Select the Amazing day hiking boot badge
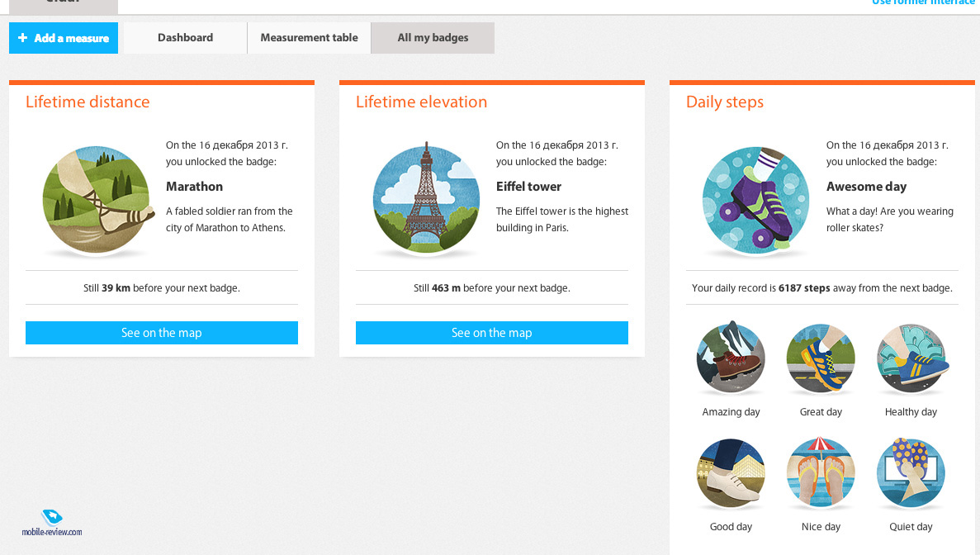The height and width of the screenshot is (555, 980). (731, 358)
